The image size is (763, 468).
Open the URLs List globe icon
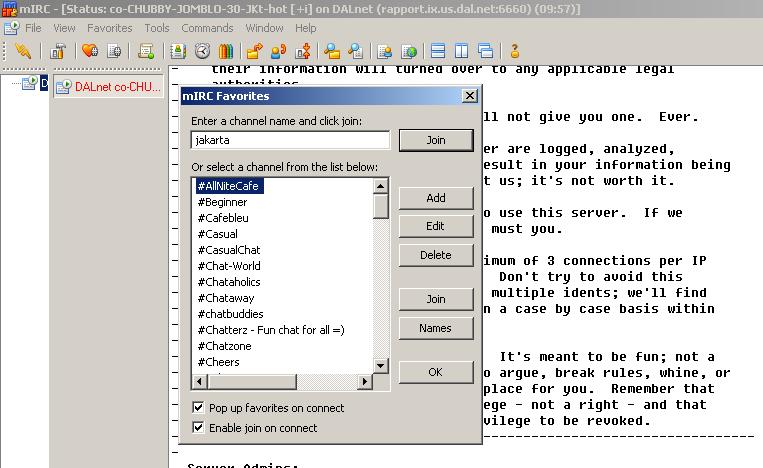pos(409,51)
